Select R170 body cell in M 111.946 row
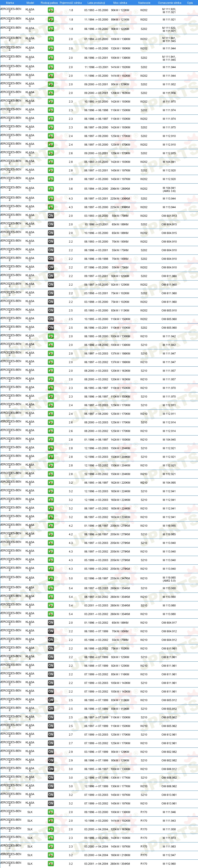Screen dimensions: 198x868 (144, 812)
